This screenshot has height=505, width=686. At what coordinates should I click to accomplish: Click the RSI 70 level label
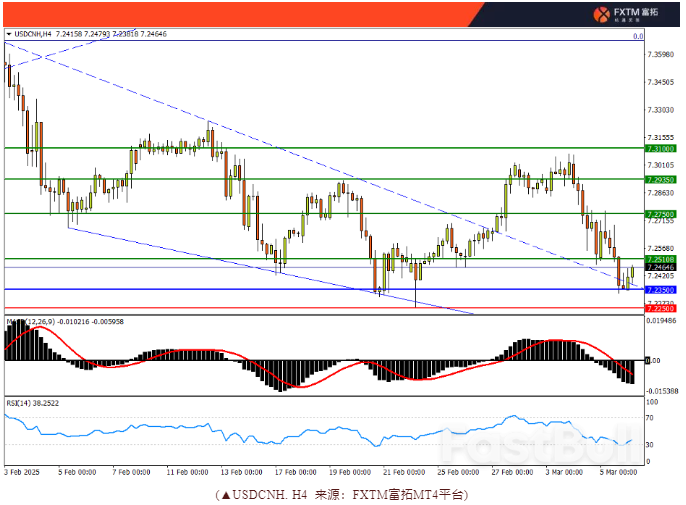click(649, 418)
